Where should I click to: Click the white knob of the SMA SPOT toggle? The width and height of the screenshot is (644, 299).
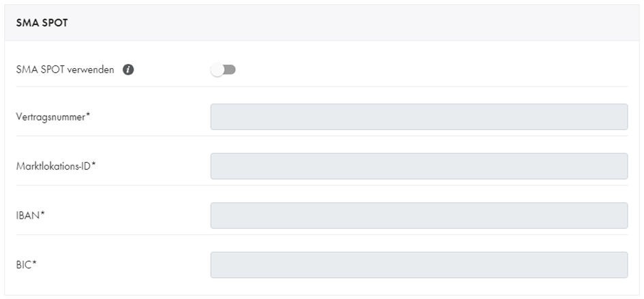[x=217, y=70]
